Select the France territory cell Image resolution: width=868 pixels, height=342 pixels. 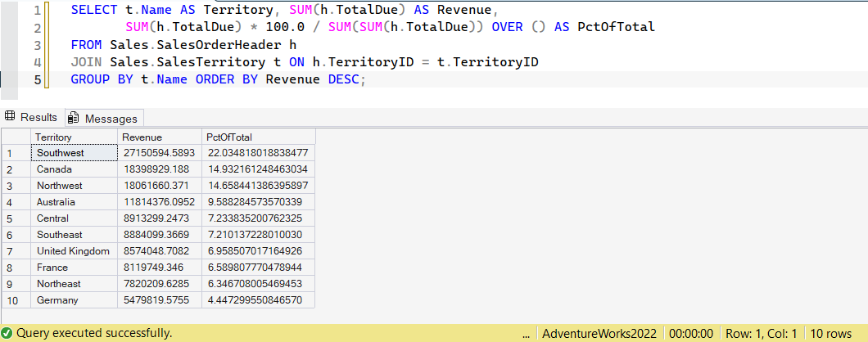(75, 268)
